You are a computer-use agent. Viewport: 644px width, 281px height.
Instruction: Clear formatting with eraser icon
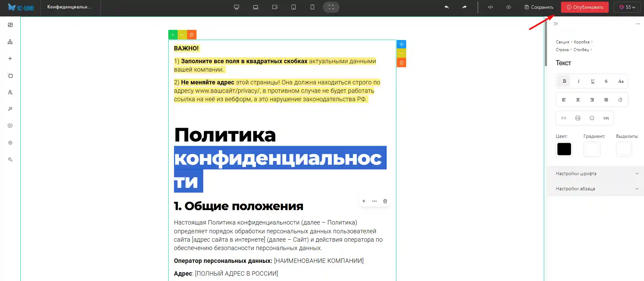(620, 99)
